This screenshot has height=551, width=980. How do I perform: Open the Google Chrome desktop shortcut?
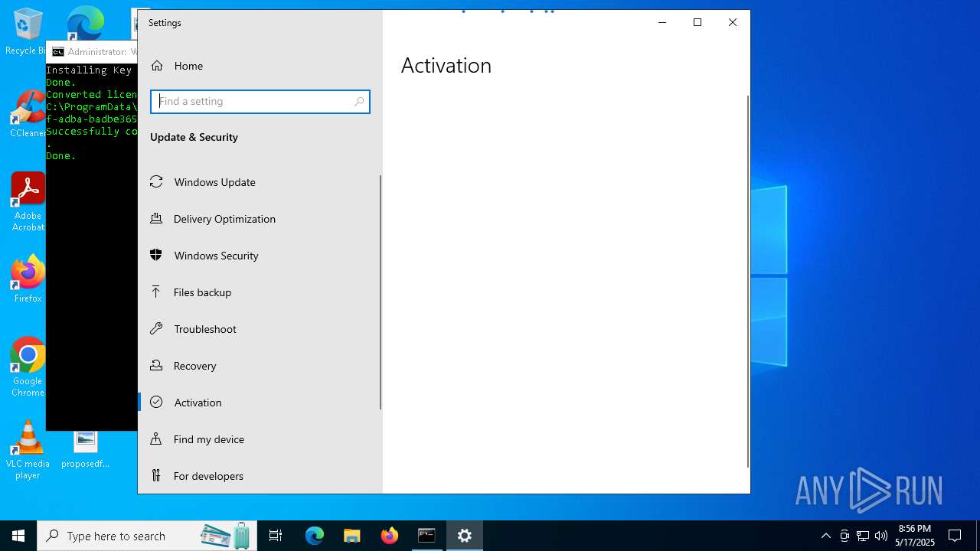coord(28,367)
